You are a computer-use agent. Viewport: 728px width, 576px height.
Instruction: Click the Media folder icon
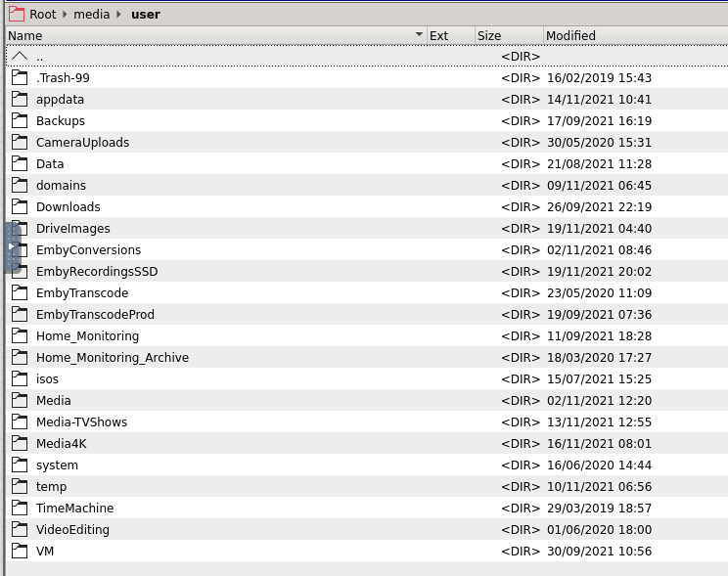(x=19, y=400)
